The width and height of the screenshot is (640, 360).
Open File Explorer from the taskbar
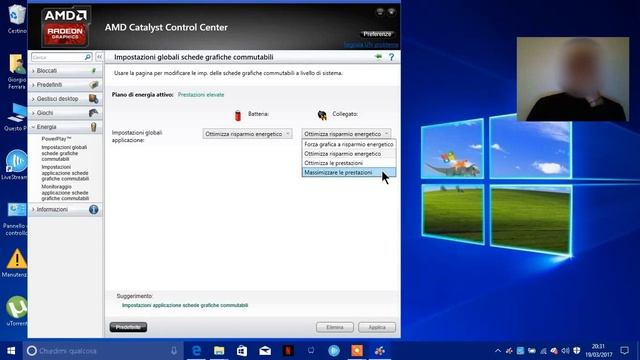click(219, 351)
